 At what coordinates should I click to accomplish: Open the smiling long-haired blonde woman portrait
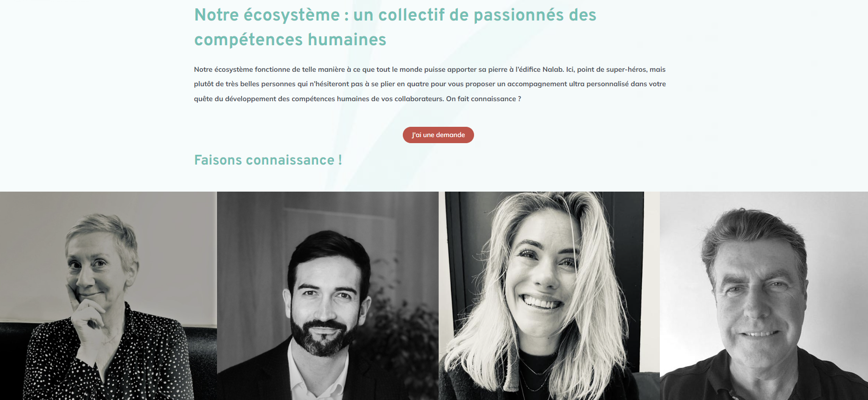(549, 296)
